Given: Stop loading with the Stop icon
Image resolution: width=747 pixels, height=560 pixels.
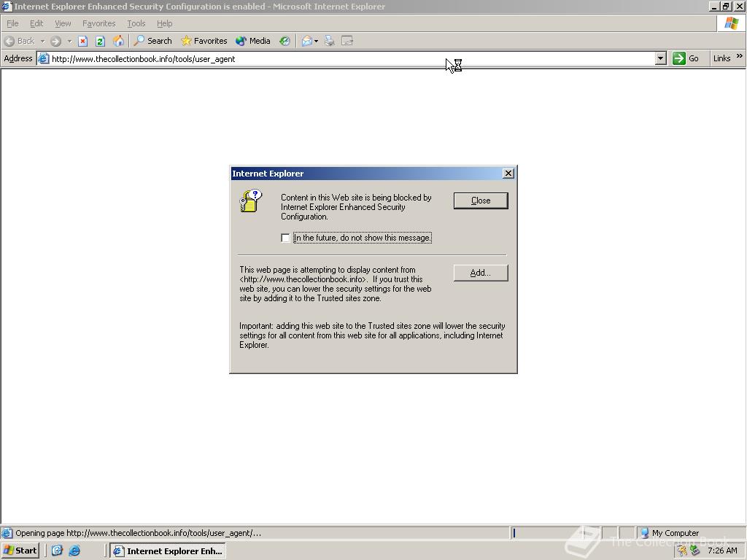Looking at the screenshot, I should coord(83,41).
